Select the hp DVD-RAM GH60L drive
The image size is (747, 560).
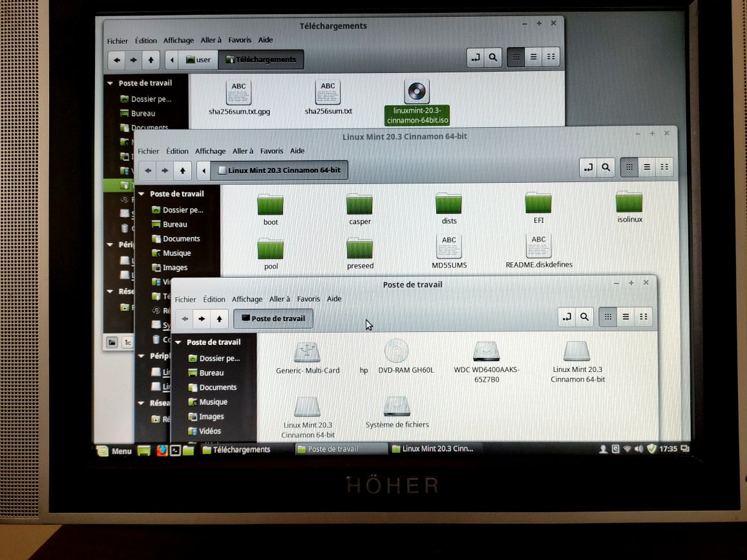(x=396, y=357)
